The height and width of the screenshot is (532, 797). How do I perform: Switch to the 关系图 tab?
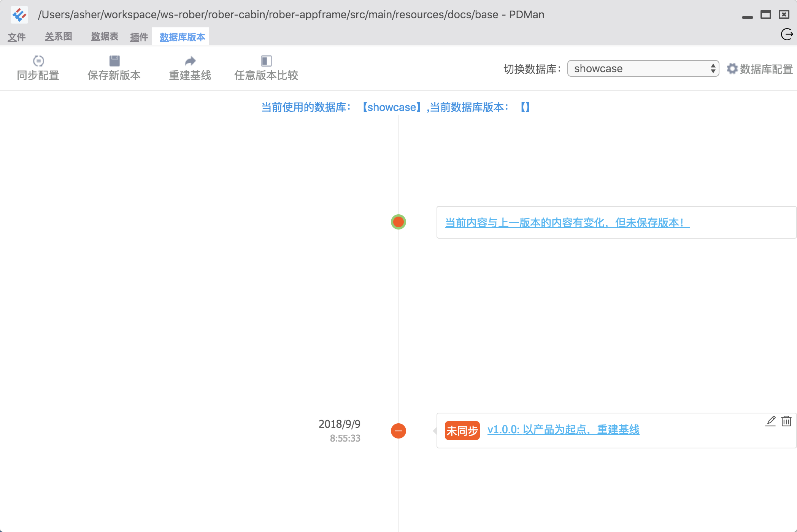pos(59,37)
